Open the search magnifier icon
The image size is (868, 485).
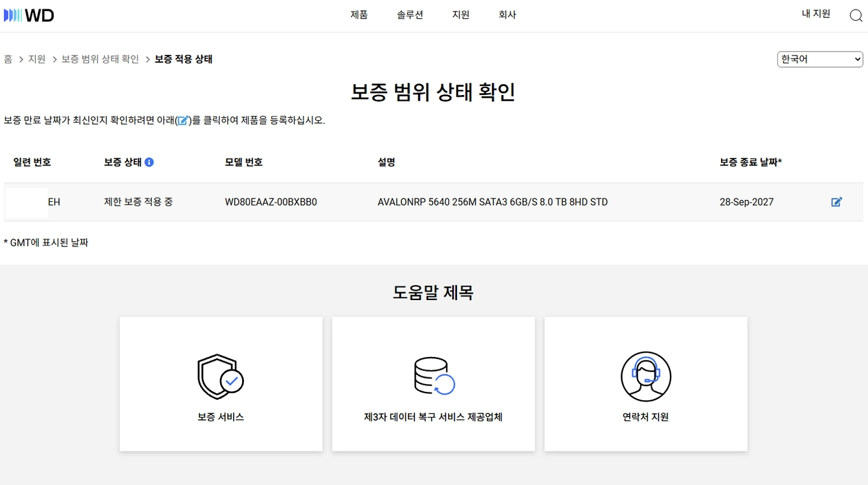pos(856,16)
